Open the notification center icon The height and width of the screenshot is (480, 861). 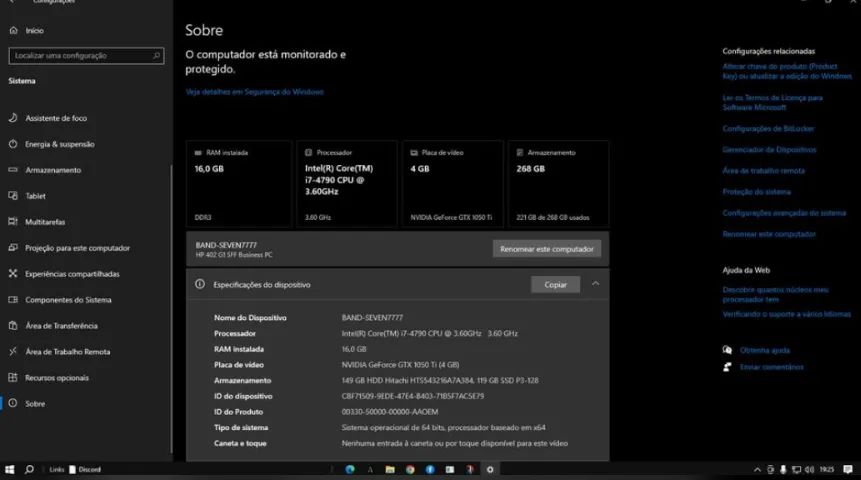(848, 470)
